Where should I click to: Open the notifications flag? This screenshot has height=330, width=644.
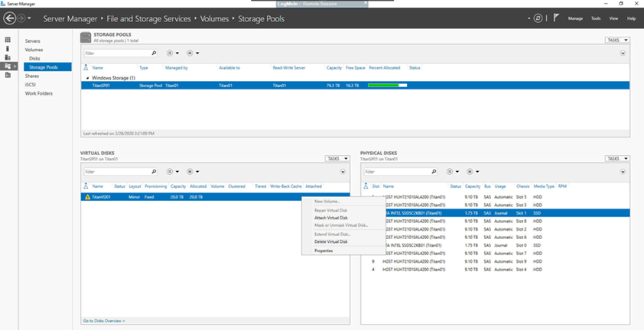(x=556, y=18)
